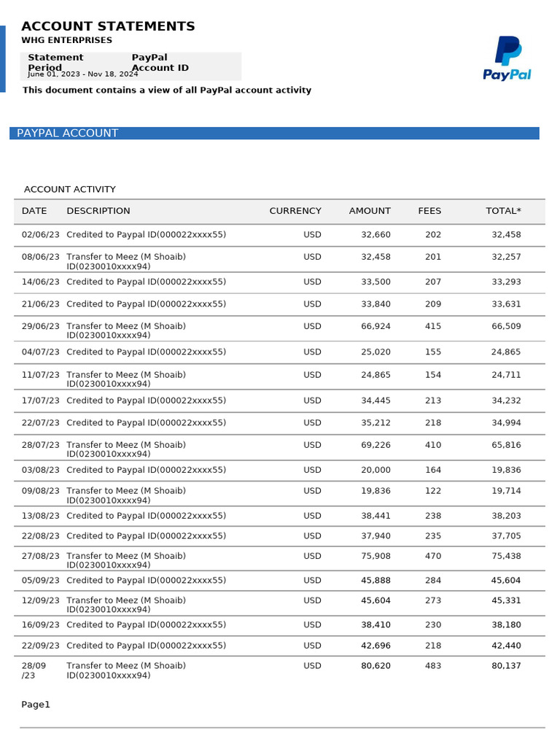The height and width of the screenshot is (747, 560).
Task: Select amount 33,500
Action: click(376, 282)
